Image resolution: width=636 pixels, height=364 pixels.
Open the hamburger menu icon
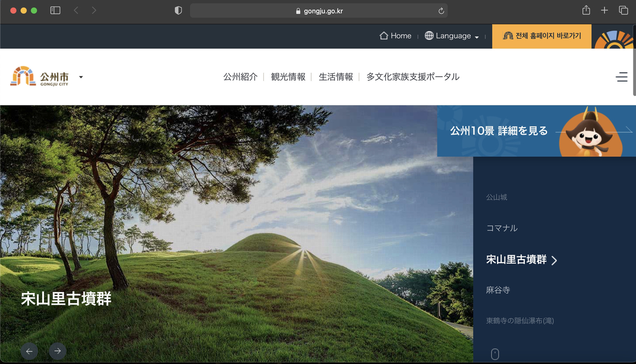(x=622, y=77)
